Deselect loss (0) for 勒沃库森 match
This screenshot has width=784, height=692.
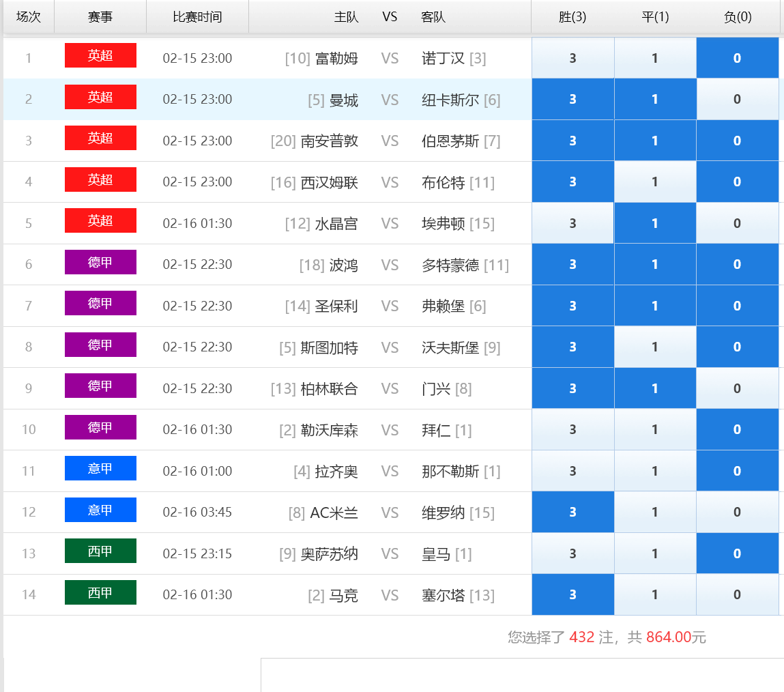pyautogui.click(x=738, y=429)
